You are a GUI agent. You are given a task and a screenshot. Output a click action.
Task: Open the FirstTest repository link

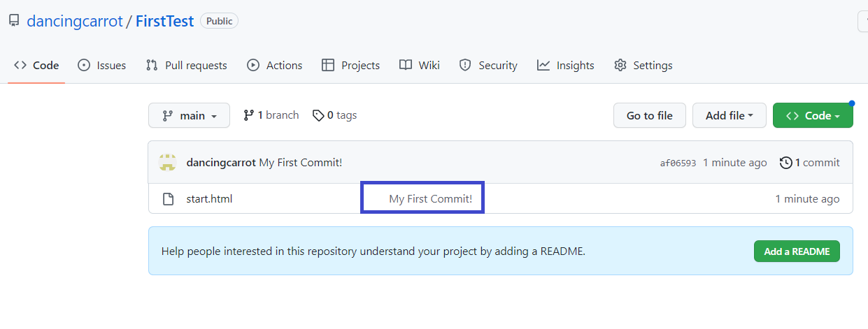164,21
